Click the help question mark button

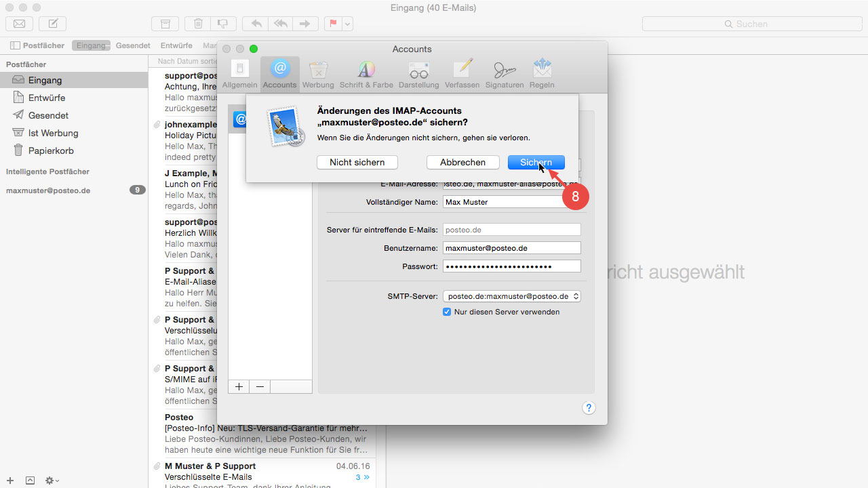pyautogui.click(x=589, y=407)
